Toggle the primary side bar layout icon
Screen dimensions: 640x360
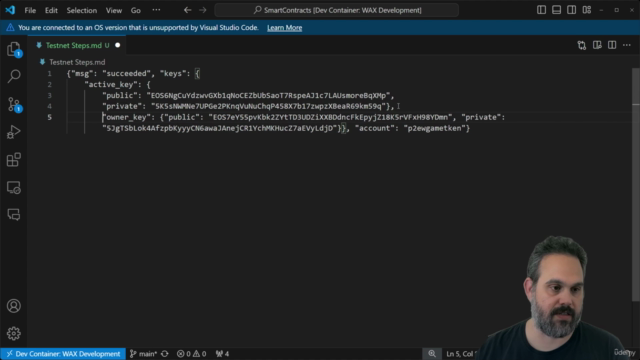click(x=541, y=10)
